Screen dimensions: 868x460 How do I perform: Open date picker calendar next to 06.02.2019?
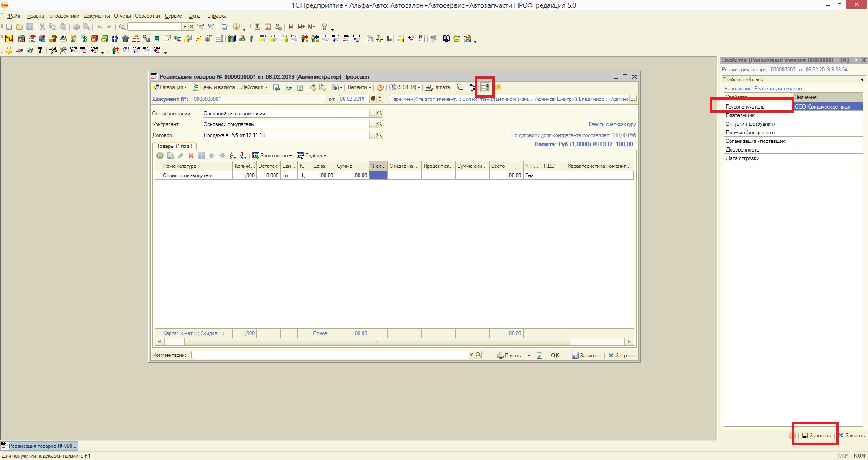click(373, 99)
